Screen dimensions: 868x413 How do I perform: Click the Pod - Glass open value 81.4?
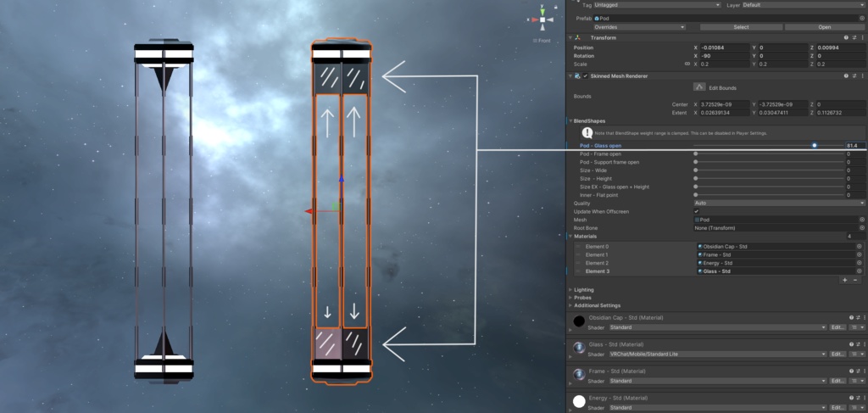coord(855,146)
